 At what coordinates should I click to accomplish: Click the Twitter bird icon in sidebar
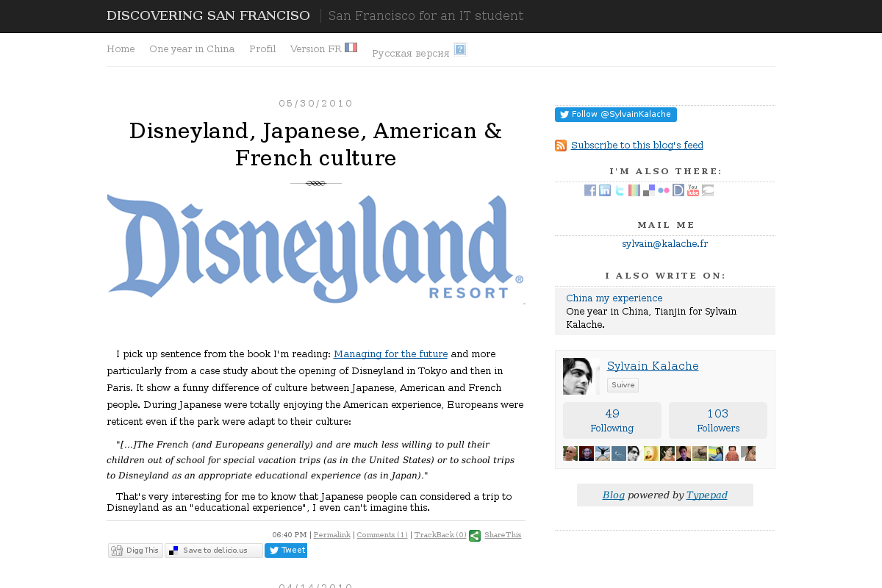coord(620,190)
